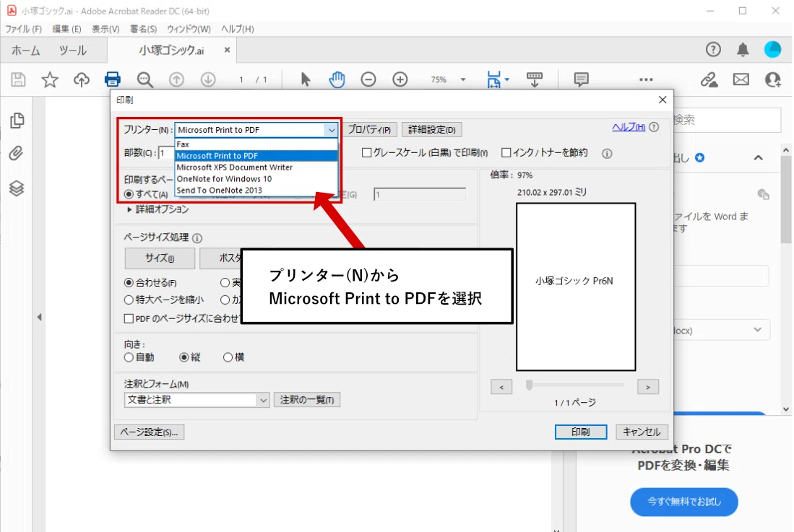Click info icon next to ページサイズ処理
The width and height of the screenshot is (794, 532).
[197, 237]
